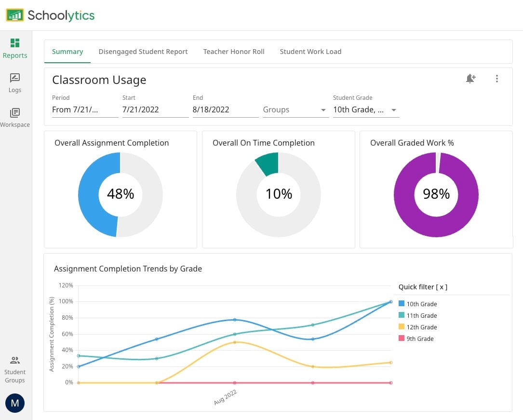Open the Logs sidebar icon
The height and width of the screenshot is (420, 523).
pos(14,83)
